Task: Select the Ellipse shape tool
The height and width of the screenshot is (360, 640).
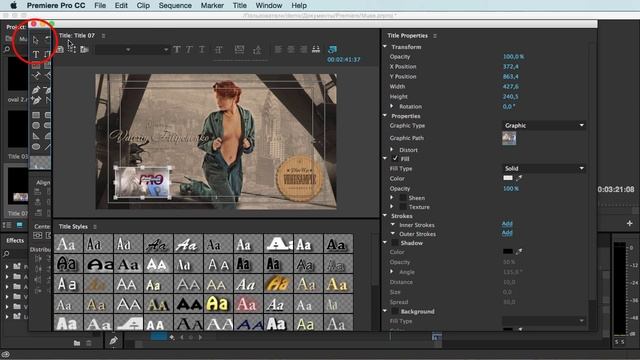Action: click(x=36, y=147)
